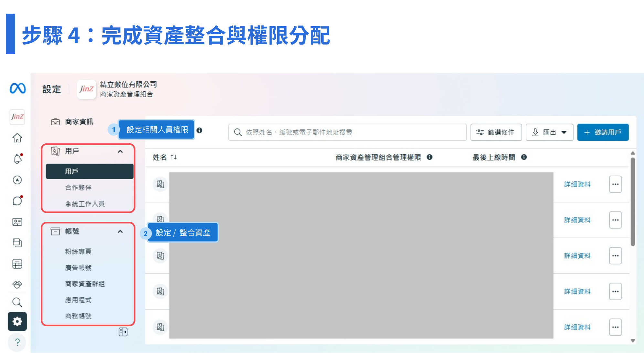Click the info icon beside 最後上線時間

click(524, 157)
